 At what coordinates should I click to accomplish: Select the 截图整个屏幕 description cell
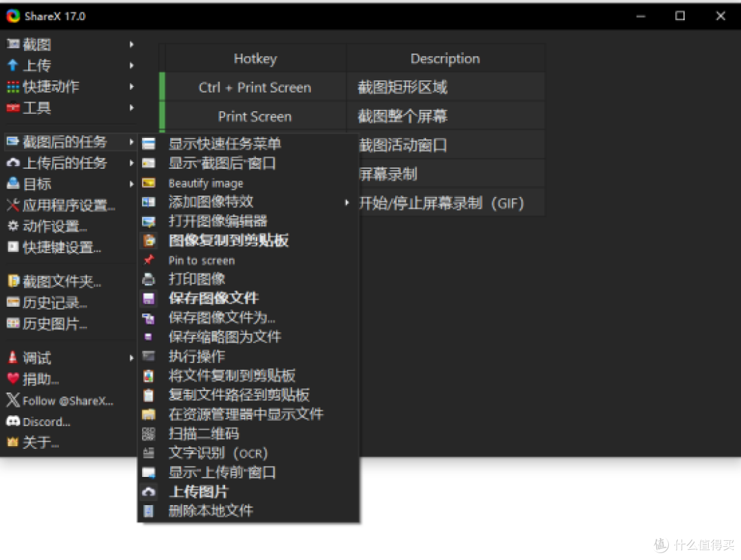(x=445, y=116)
